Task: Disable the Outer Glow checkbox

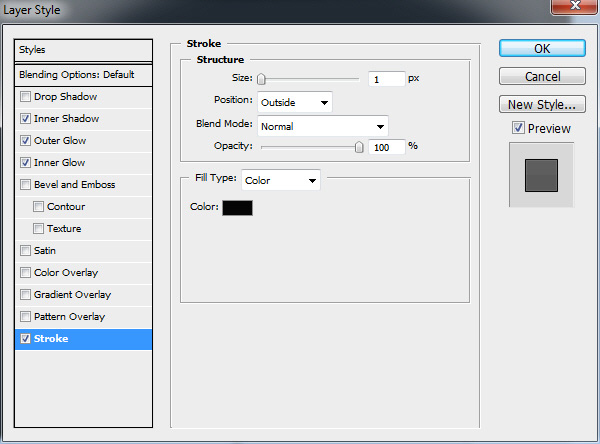Action: click(x=25, y=140)
